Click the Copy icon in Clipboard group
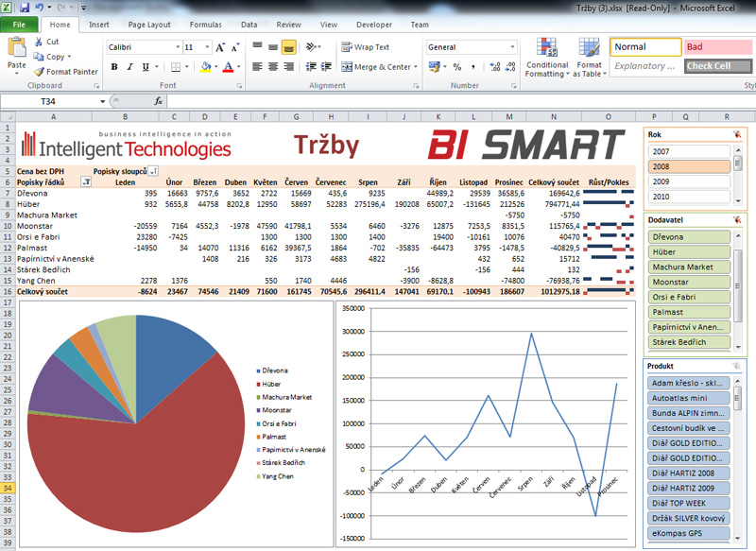 [x=39, y=57]
